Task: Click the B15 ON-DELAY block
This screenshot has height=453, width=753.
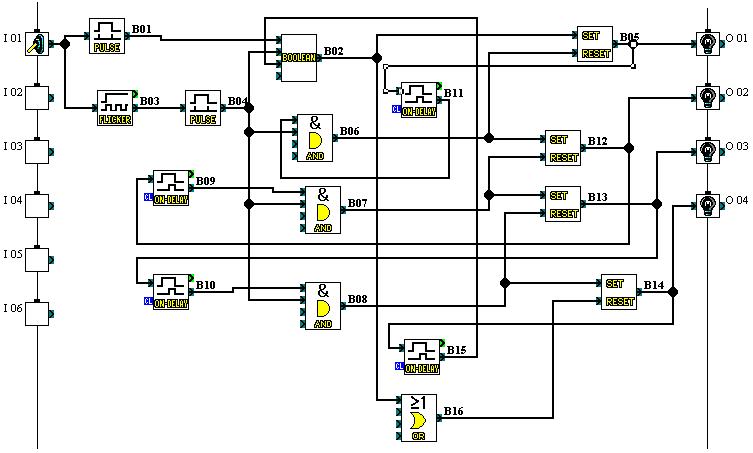Action: tap(422, 357)
